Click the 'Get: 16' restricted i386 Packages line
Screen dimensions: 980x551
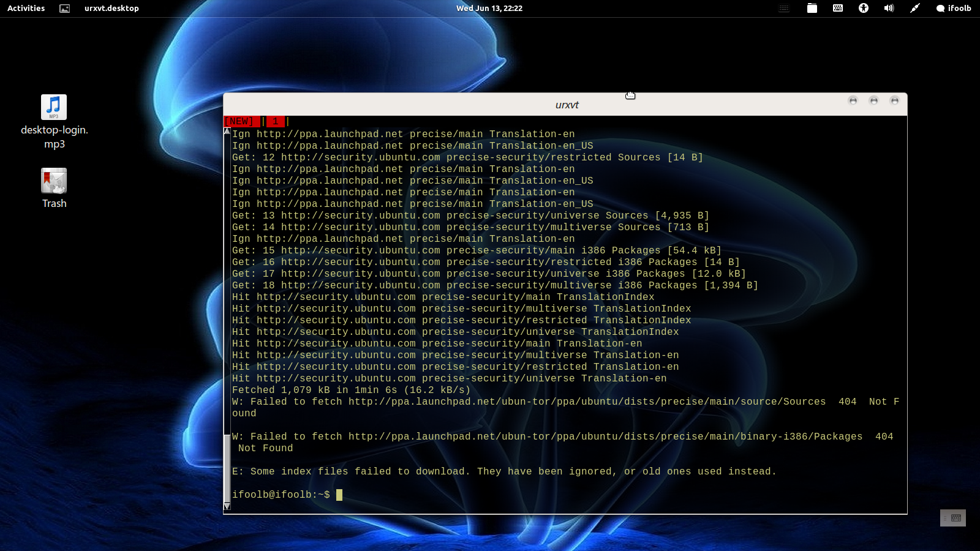(486, 262)
